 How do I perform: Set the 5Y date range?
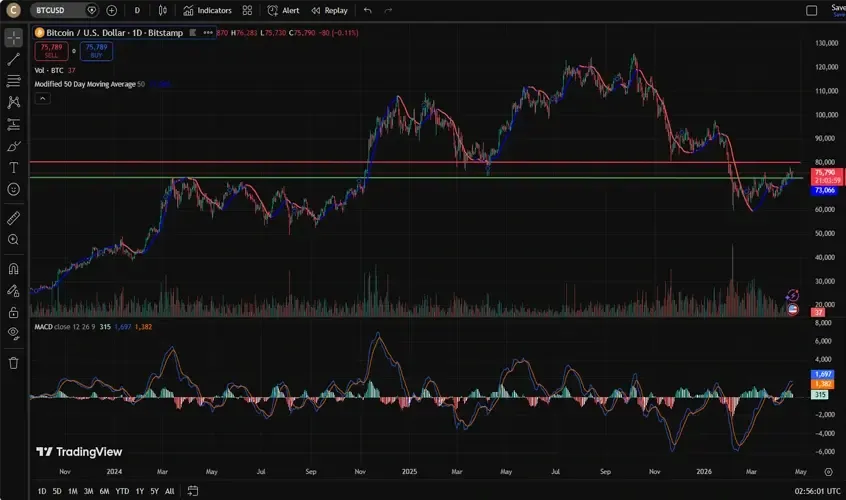tap(154, 491)
